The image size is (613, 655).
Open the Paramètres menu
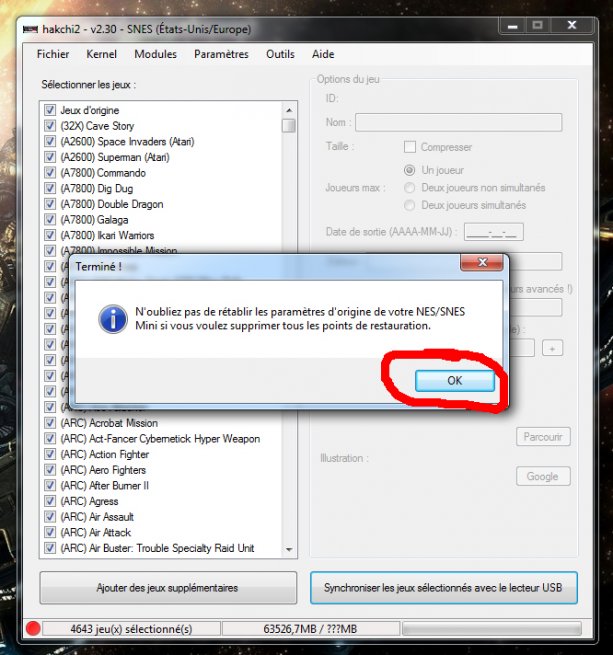coord(222,54)
